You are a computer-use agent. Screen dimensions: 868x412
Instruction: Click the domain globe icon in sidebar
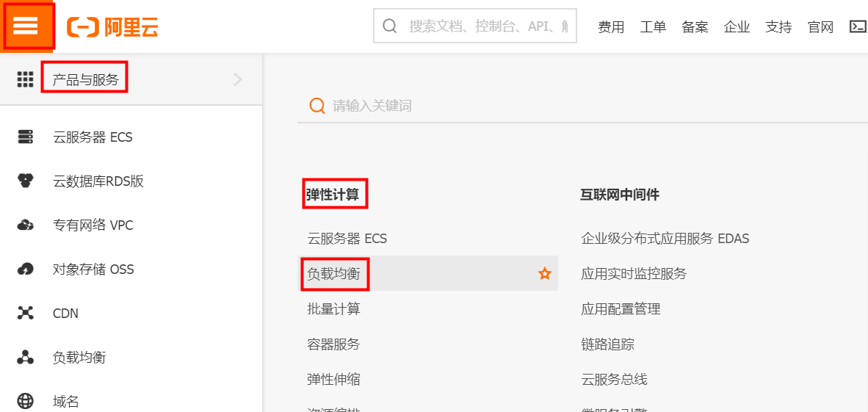(26, 401)
